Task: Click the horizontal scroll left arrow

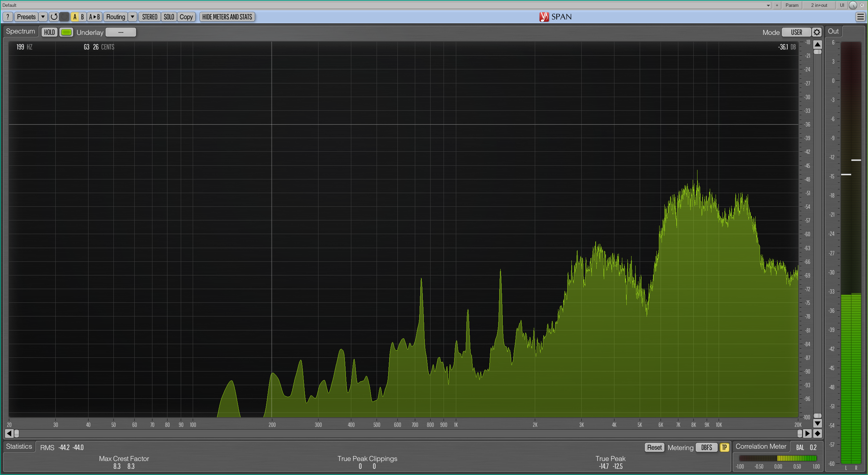Action: click(x=9, y=433)
